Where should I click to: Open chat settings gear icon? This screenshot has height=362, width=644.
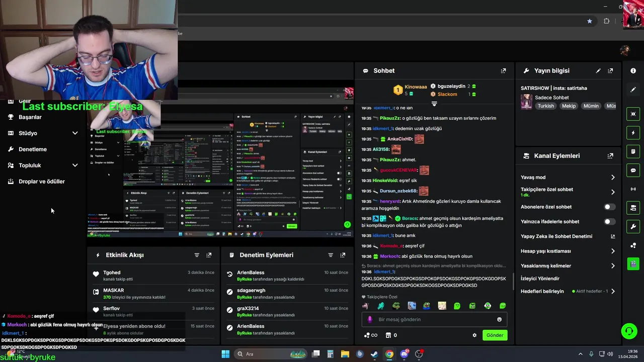[474, 335]
